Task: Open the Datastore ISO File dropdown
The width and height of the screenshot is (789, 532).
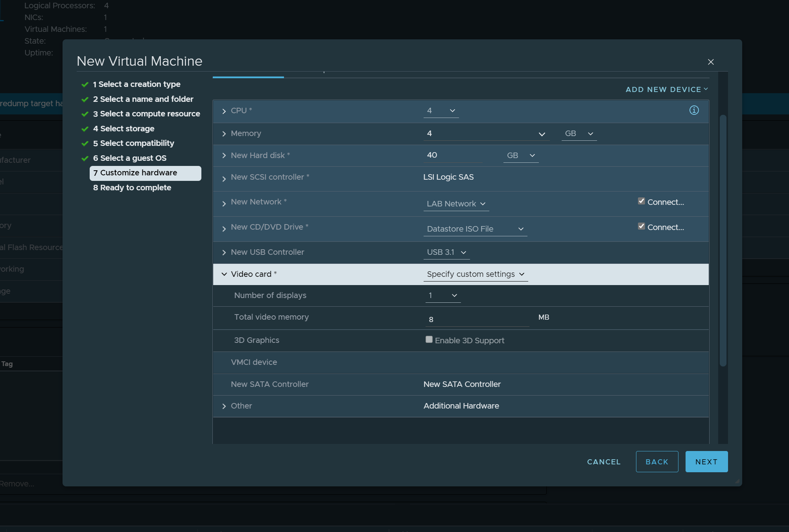Action: pyautogui.click(x=475, y=229)
